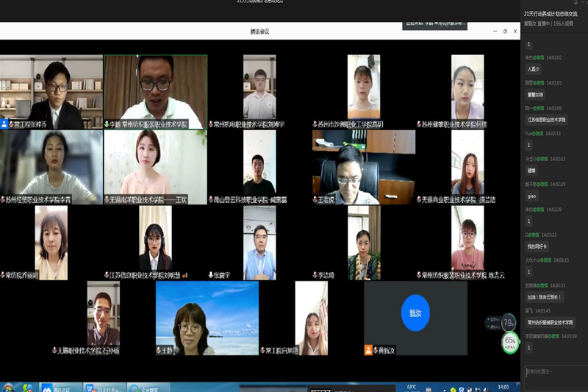Click the 腾讯会议 window title
The width and height of the screenshot is (588, 392).
(260, 32)
